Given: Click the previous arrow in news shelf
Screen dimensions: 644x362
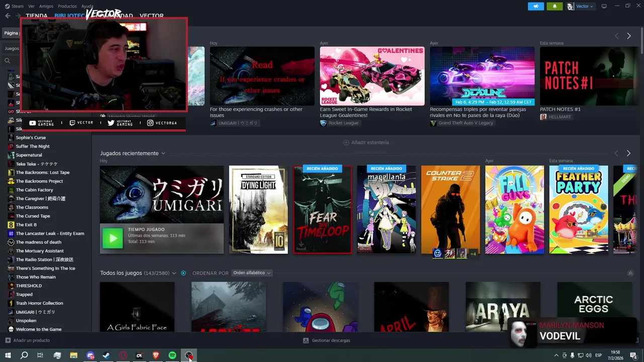Looking at the screenshot, I should (616, 36).
